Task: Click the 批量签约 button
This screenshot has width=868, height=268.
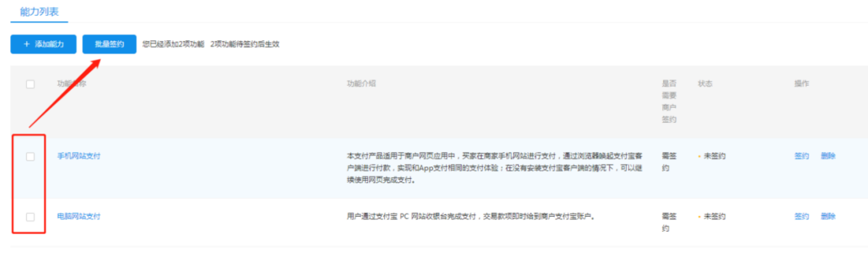Action: tap(109, 44)
